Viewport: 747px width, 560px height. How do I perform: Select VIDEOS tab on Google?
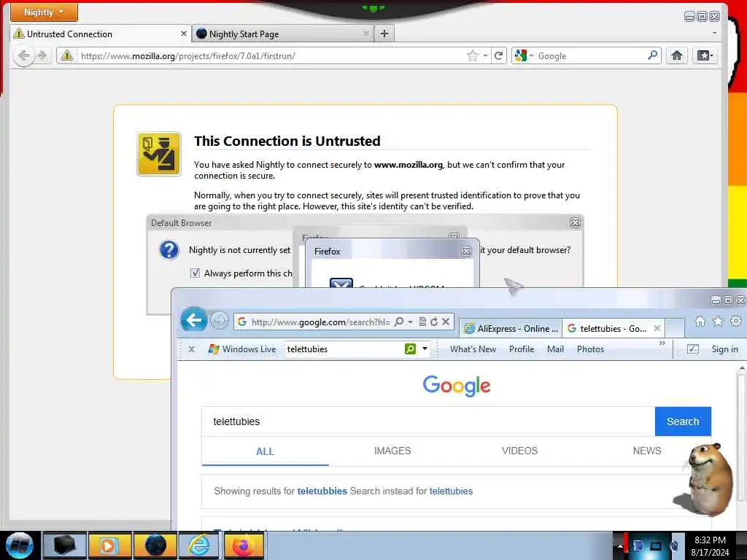tap(519, 451)
